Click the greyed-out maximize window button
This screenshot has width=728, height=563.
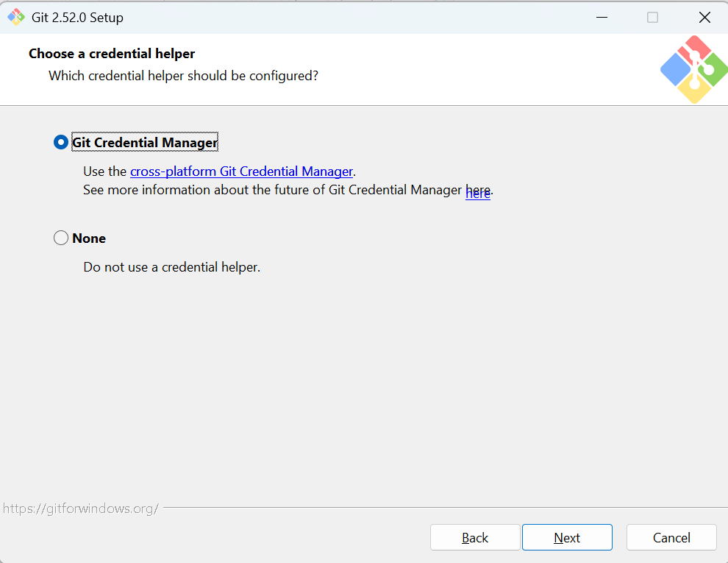[x=652, y=17]
